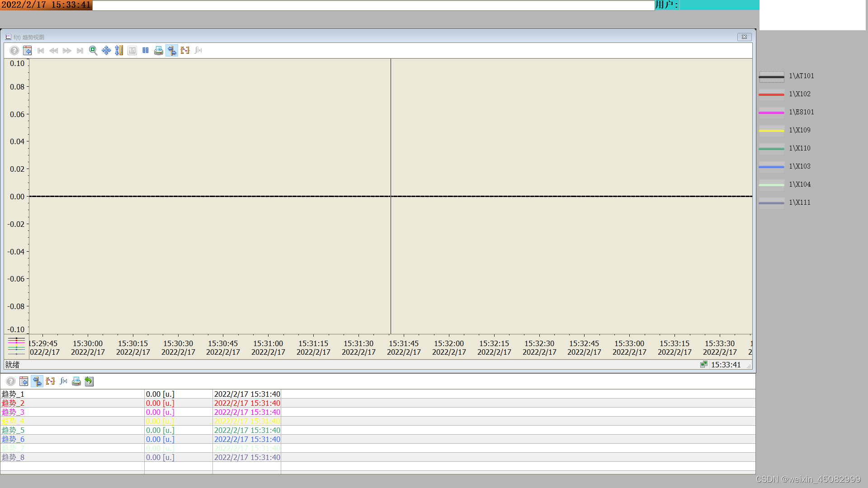Screen dimensions: 868x488
Task: Close the trend view window
Action: click(x=744, y=37)
